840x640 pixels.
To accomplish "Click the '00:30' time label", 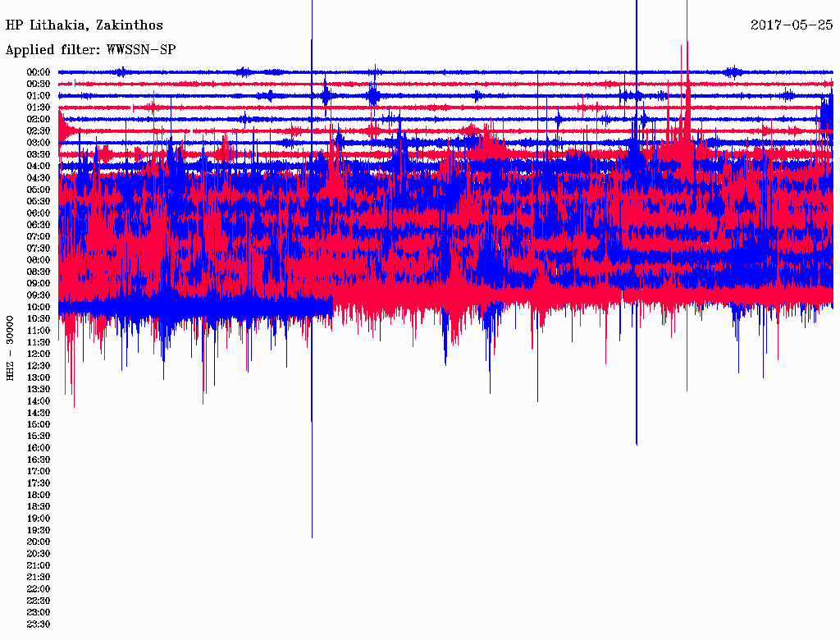I will 39,84.
